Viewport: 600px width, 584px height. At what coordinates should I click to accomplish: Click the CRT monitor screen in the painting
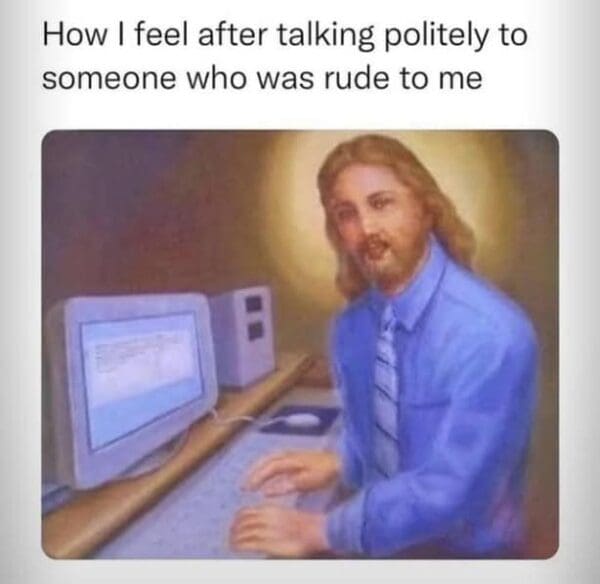142,378
